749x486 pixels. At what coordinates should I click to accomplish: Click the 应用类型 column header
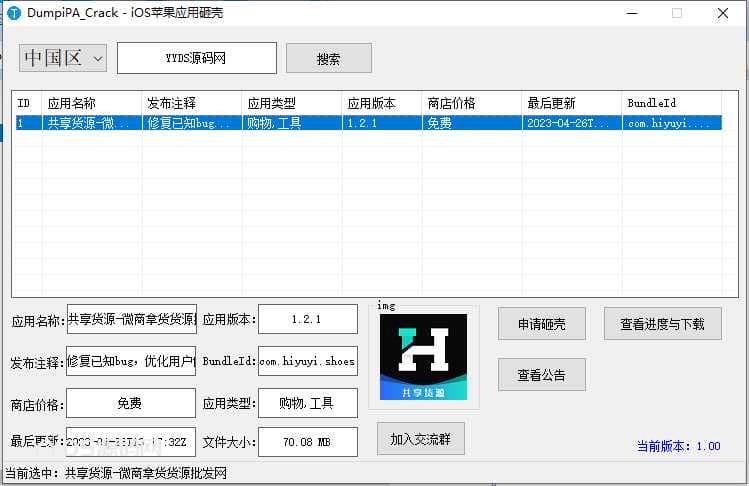coord(292,103)
